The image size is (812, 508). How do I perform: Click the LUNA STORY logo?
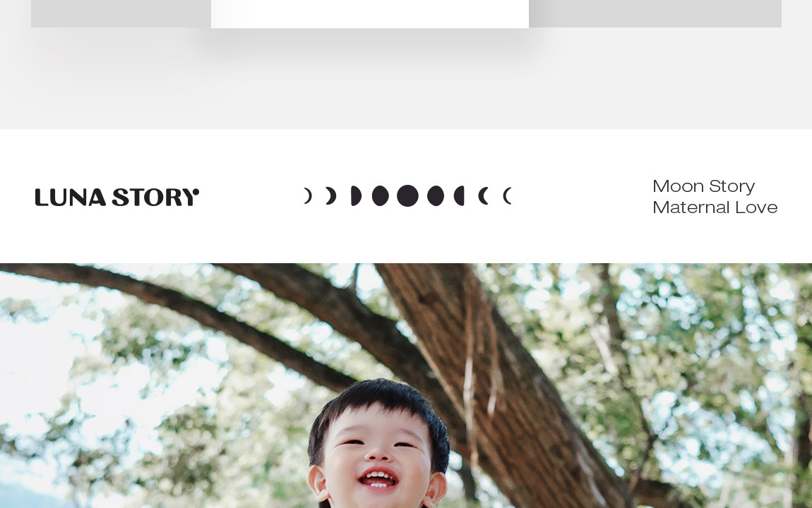pyautogui.click(x=117, y=197)
